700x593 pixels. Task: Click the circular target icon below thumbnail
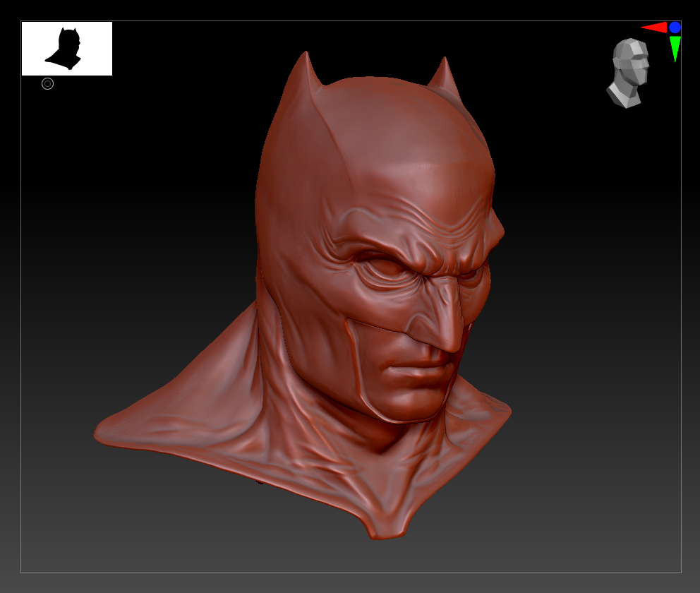[x=48, y=83]
